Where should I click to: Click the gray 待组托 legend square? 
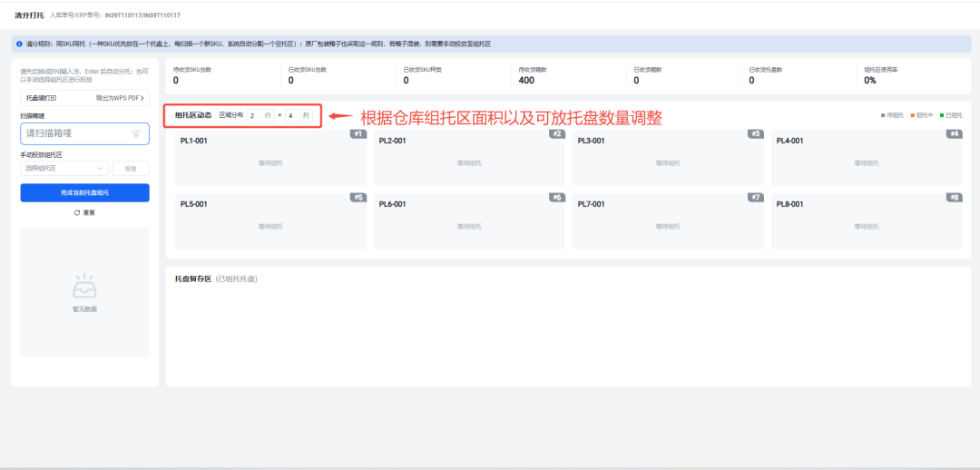(x=883, y=115)
